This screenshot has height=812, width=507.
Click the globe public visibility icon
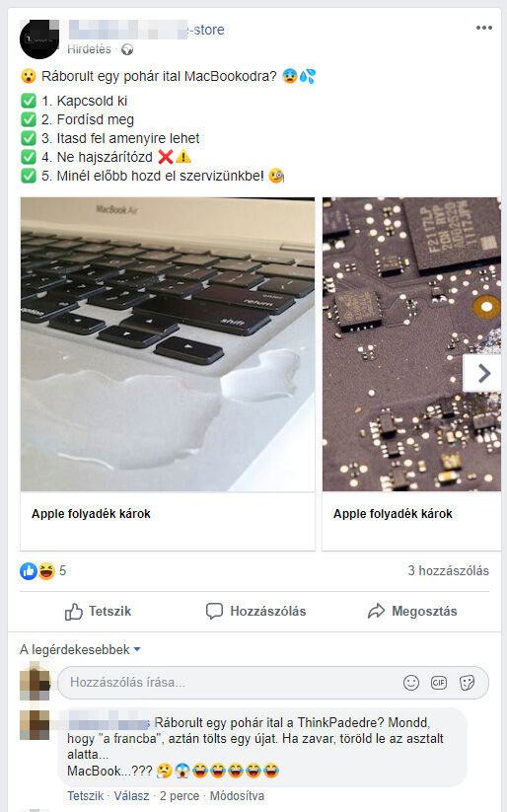[x=127, y=49]
